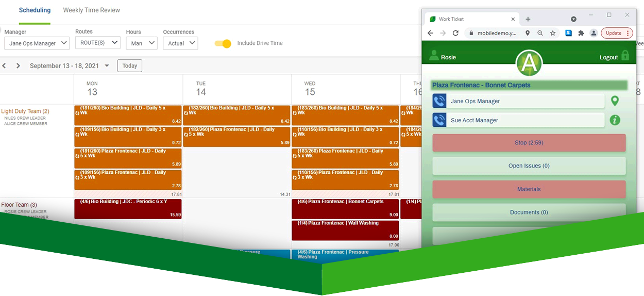The image size is (644, 296).
Task: Click the browser Update button
Action: (x=617, y=33)
